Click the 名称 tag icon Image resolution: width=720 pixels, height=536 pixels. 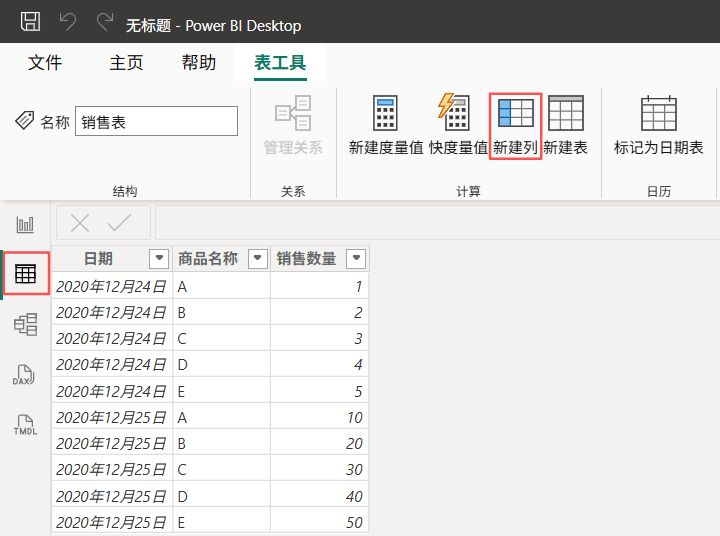24,120
